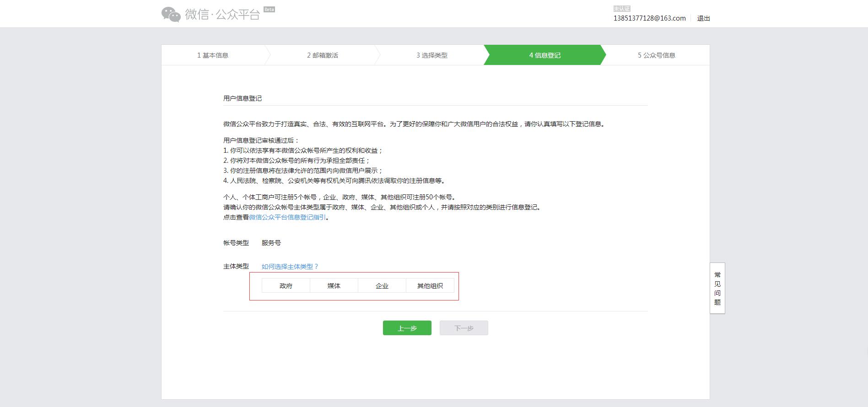Click the 下一步 button
The image size is (868, 407).
[464, 328]
